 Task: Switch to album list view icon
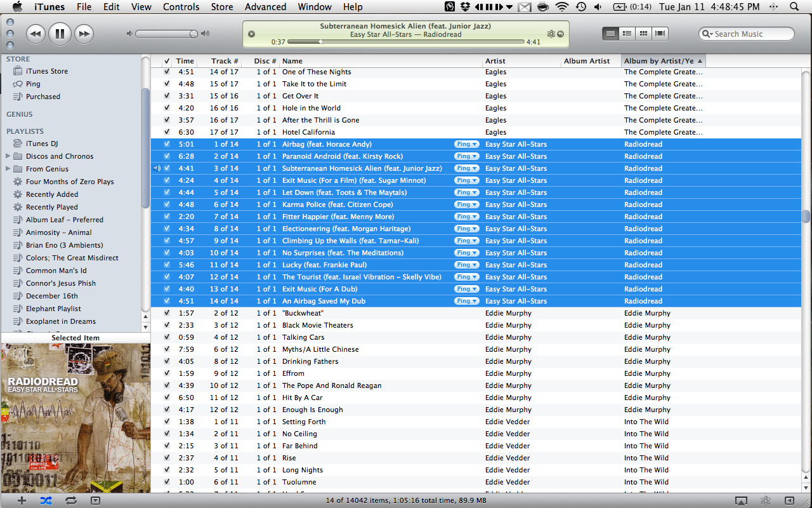(x=627, y=34)
